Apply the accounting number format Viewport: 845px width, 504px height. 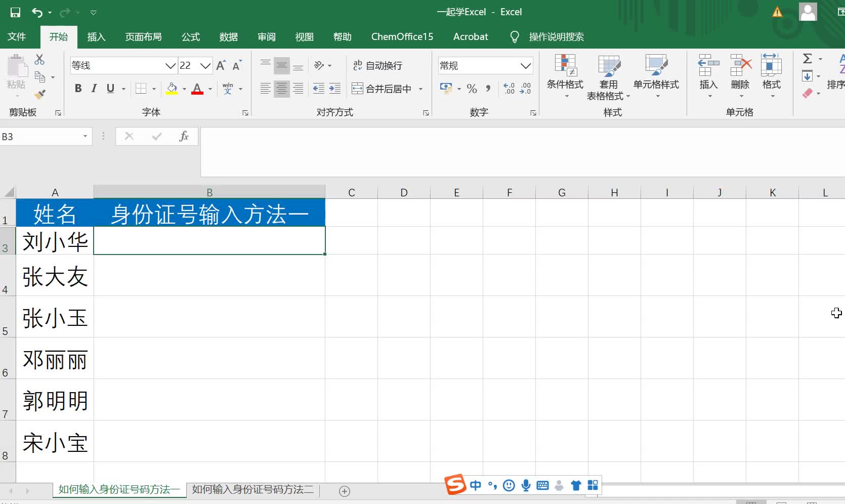point(446,89)
